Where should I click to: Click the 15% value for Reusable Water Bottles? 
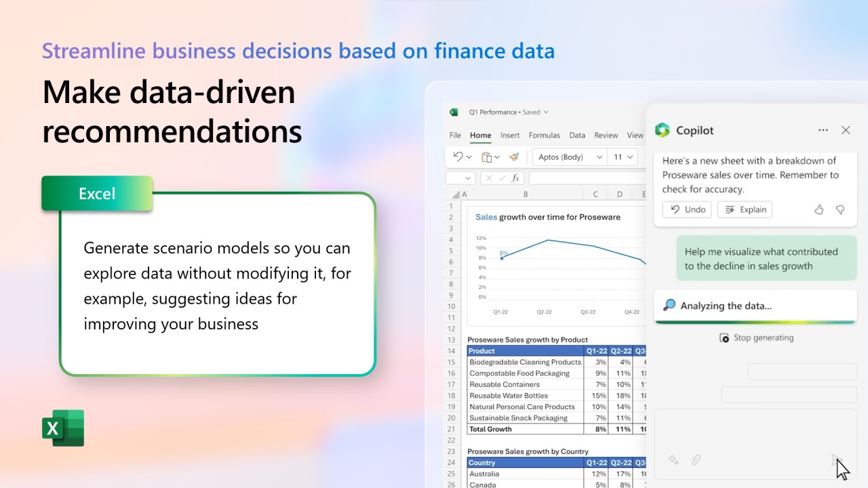(596, 396)
